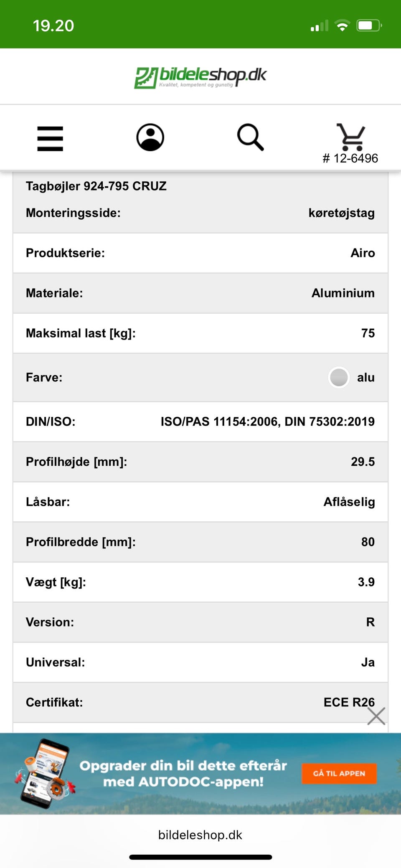The width and height of the screenshot is (401, 868).
Task: Tap the Opgrader din bil banner text
Action: coord(183,774)
